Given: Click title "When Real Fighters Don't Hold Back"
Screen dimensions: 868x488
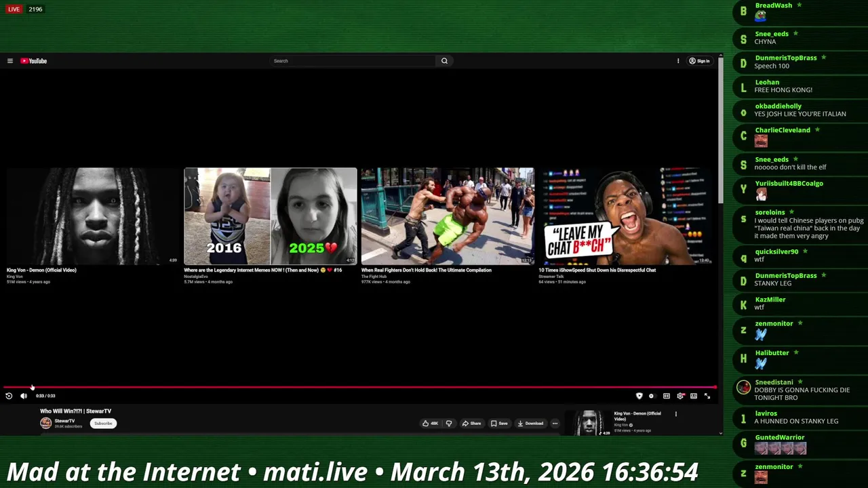Looking at the screenshot, I should point(427,270).
